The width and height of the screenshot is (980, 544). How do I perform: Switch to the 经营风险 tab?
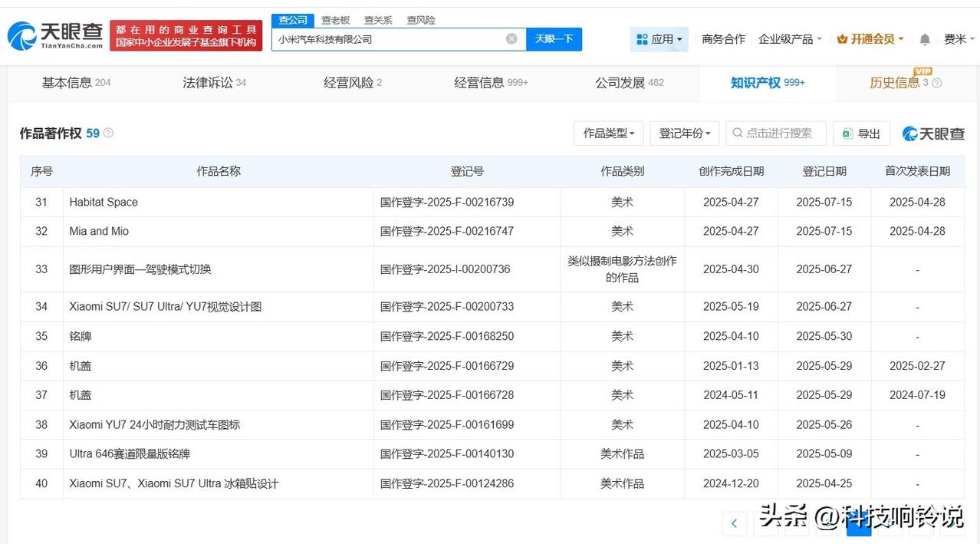click(x=353, y=83)
